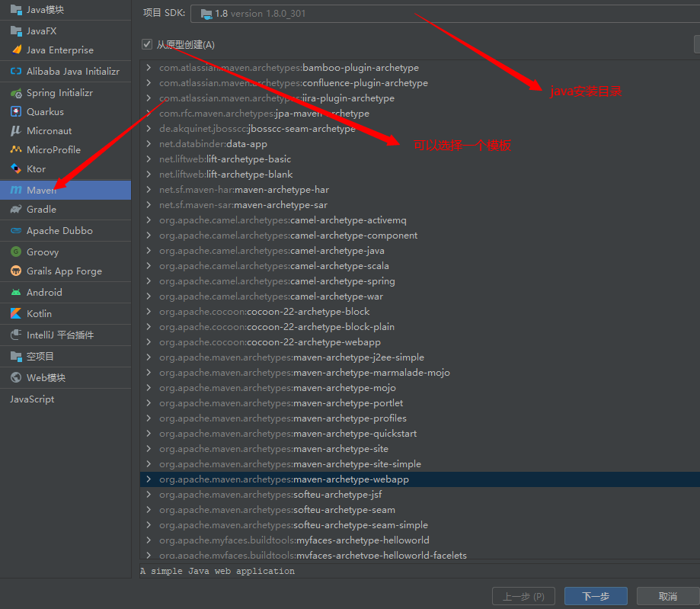Click the Alibaba Java Initializr icon
This screenshot has height=609, width=700.
pyautogui.click(x=16, y=71)
